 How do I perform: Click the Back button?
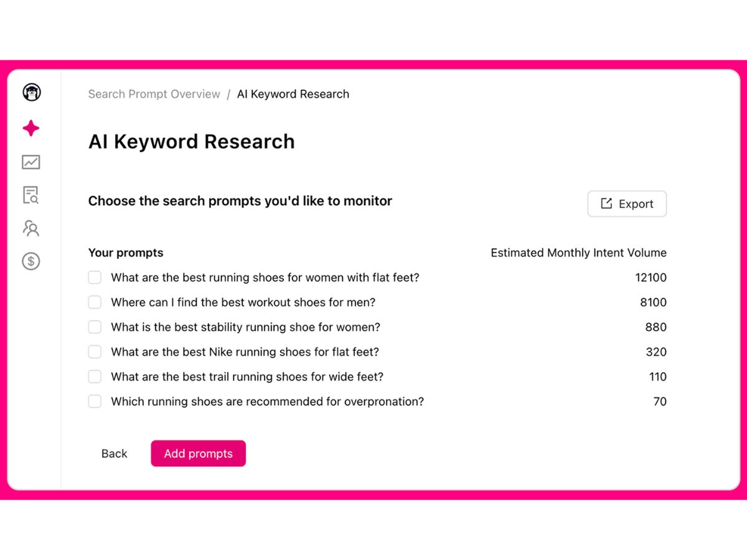tap(115, 454)
